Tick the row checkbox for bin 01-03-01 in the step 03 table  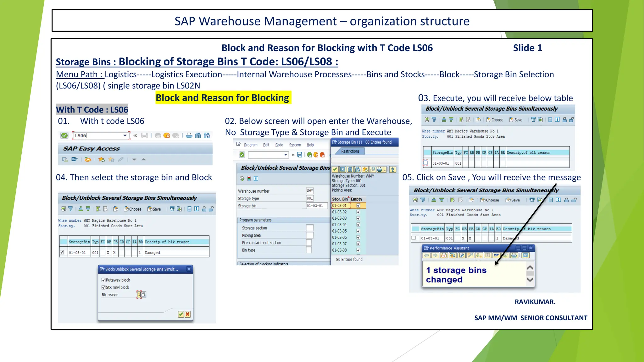[425, 163]
